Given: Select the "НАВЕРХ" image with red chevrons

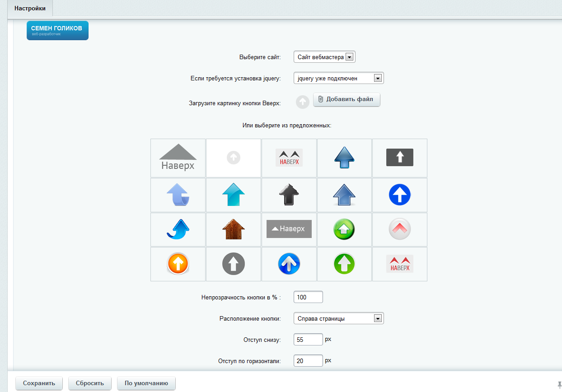Looking at the screenshot, I should tap(399, 264).
